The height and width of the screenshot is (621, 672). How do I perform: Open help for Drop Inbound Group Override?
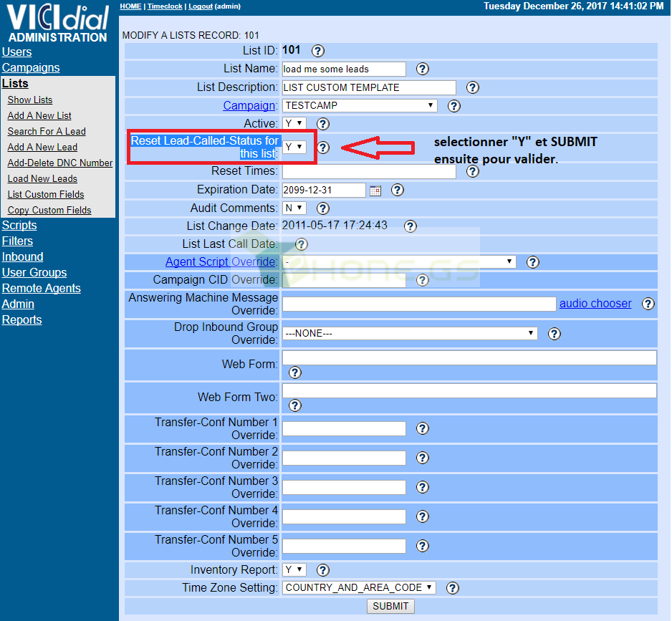coord(554,334)
